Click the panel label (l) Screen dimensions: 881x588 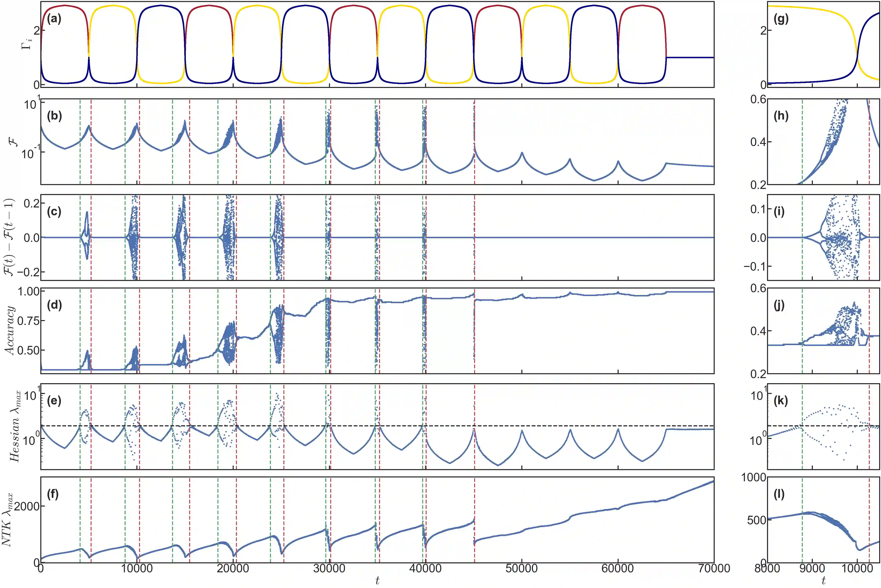pyautogui.click(x=779, y=494)
